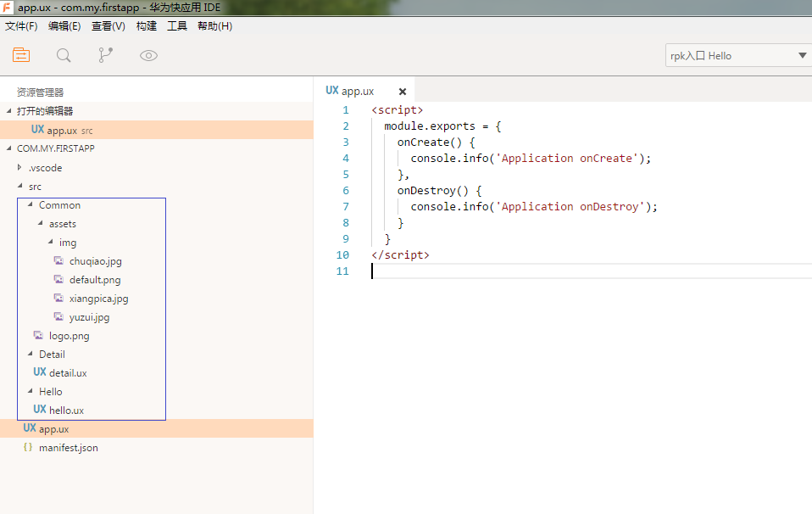Viewport: 812px width, 514px height.
Task: Place cursor on empty line 11
Action: [x=592, y=271]
